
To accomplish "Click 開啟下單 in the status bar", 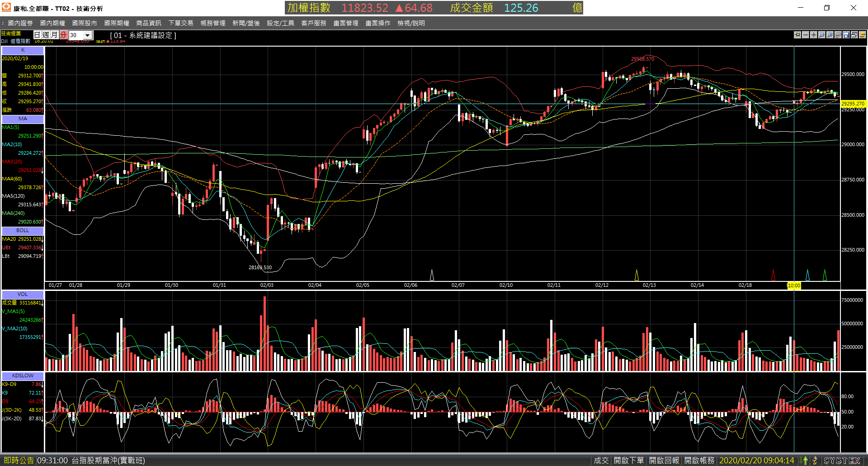I will tap(628, 461).
